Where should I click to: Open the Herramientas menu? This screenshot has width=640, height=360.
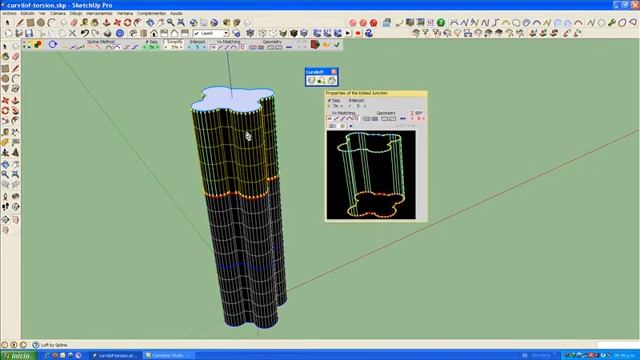(99, 13)
